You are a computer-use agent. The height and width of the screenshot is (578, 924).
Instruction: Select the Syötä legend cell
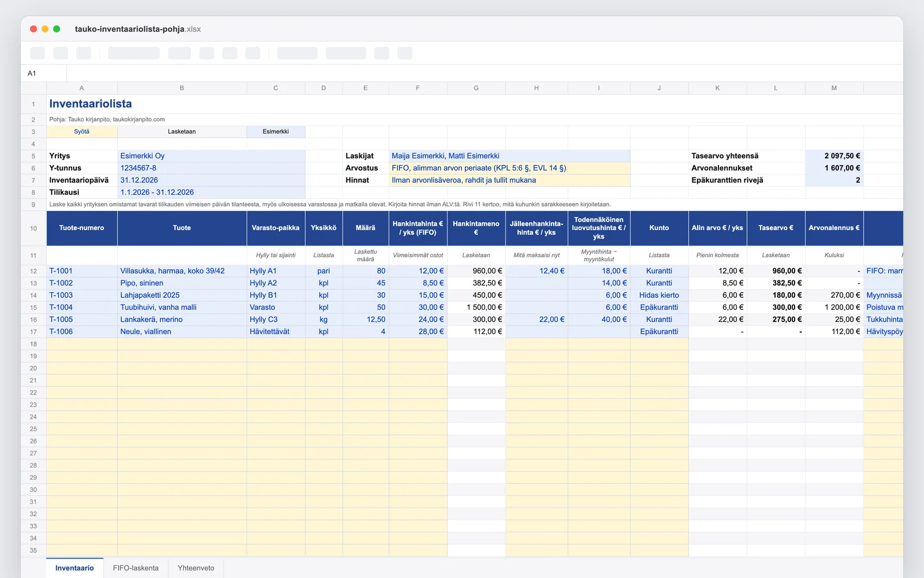(x=82, y=132)
